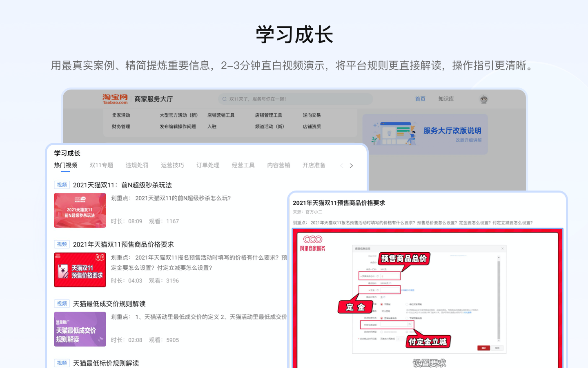Switch to the 双11专题 tab

pos(101,165)
